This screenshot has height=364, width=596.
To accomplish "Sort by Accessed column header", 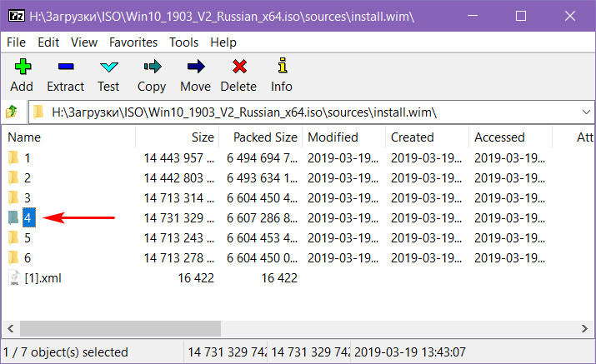I will (510, 137).
